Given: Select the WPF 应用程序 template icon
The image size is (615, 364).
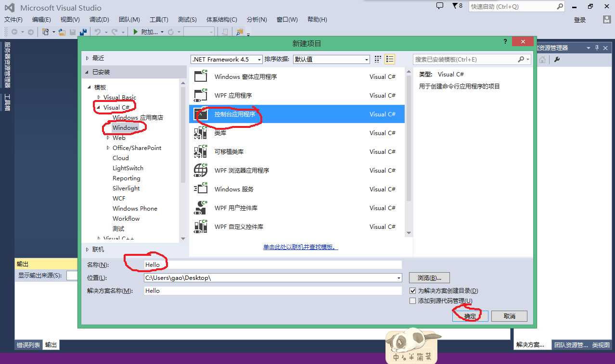Looking at the screenshot, I should coord(200,95).
